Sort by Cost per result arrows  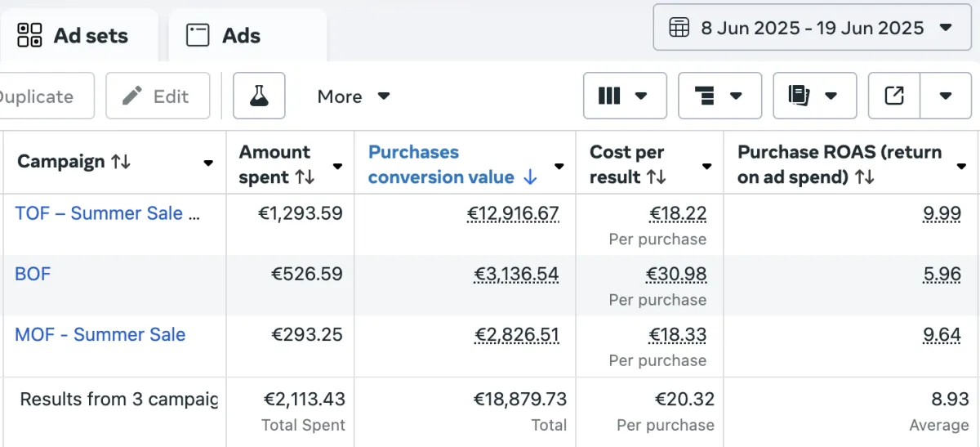[656, 177]
